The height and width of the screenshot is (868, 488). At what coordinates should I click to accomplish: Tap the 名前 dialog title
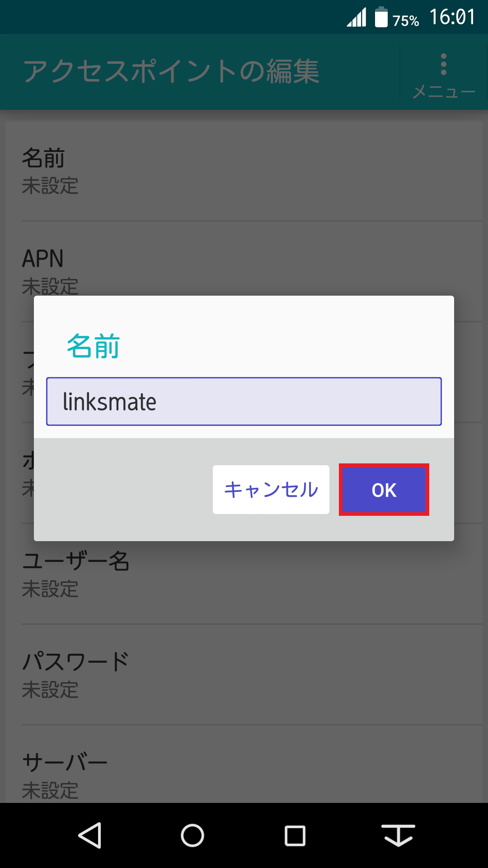(94, 348)
